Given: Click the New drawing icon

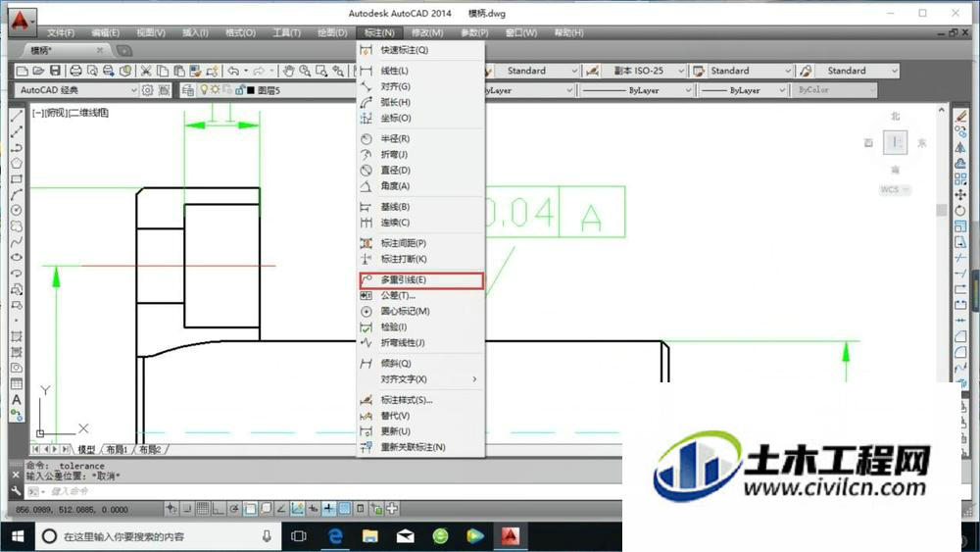Looking at the screenshot, I should [x=22, y=71].
